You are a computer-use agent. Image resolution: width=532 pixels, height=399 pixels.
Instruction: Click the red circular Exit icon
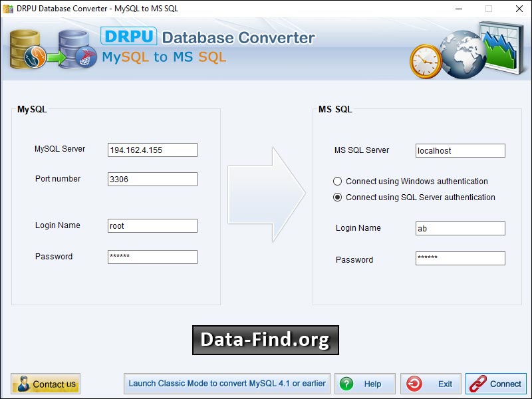[414, 384]
